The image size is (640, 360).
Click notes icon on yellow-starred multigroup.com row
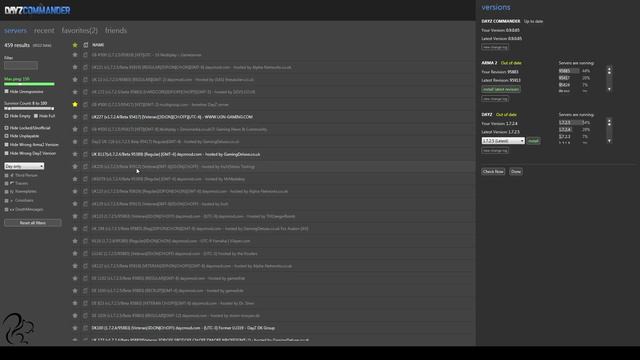86,104
